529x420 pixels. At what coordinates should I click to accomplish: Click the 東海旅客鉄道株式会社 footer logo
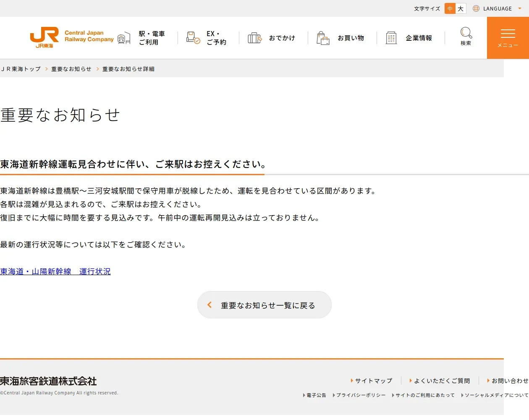tap(48, 381)
